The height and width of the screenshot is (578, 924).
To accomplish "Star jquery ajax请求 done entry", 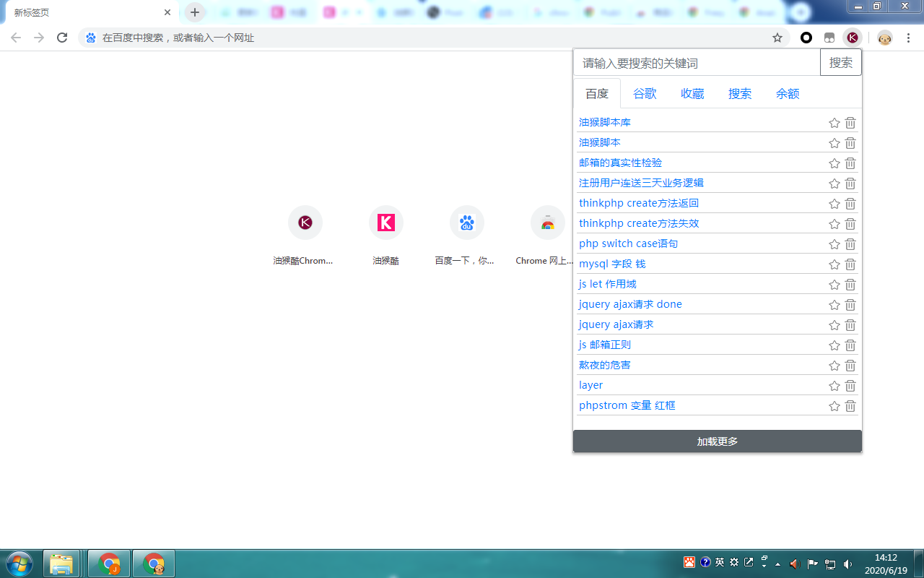I will click(x=834, y=305).
